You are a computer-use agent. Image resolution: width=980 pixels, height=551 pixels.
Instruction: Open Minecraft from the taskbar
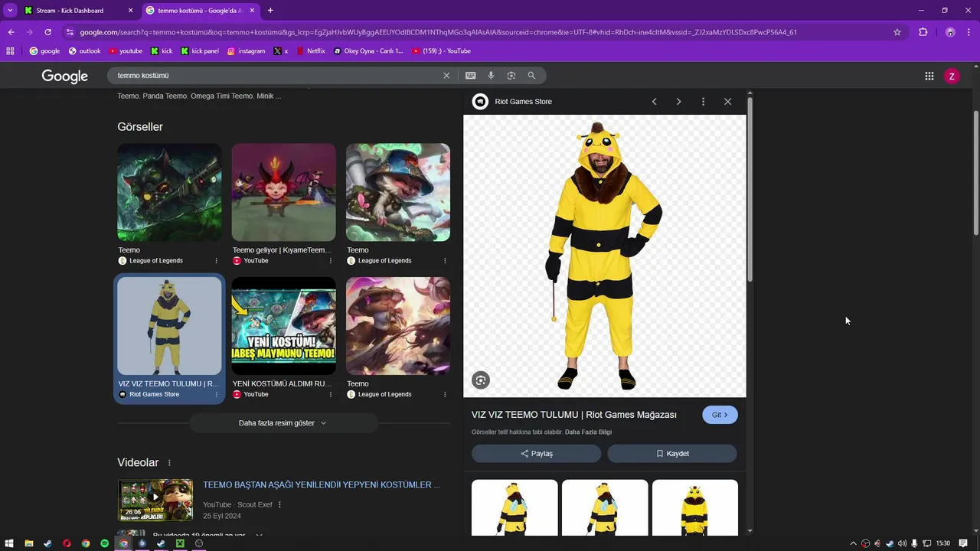click(180, 543)
